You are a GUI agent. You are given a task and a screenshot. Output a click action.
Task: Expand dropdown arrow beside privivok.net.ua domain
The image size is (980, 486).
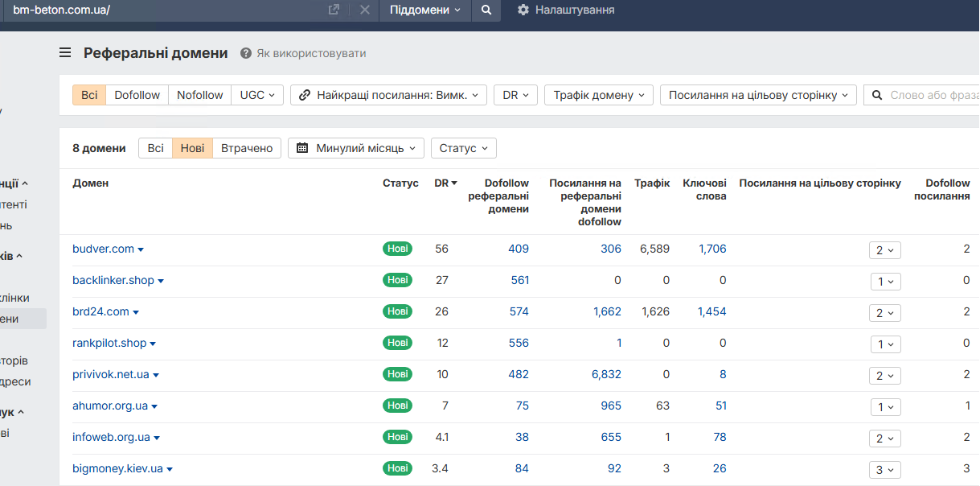click(156, 375)
